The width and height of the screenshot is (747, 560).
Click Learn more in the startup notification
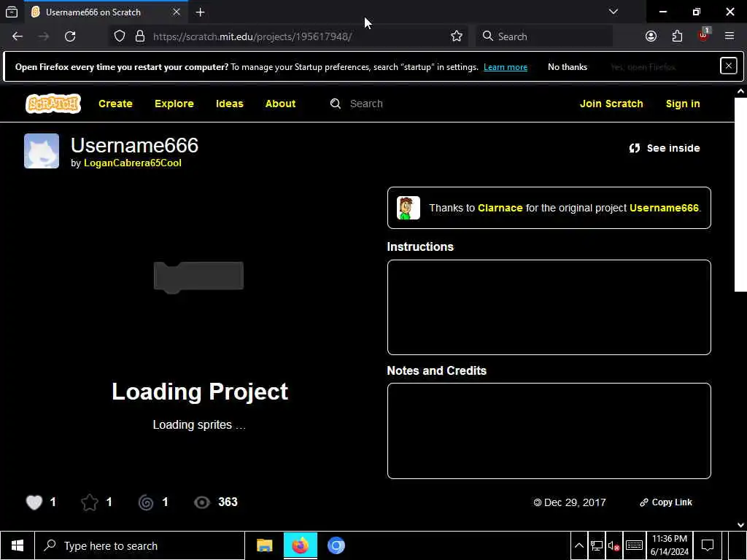[x=506, y=67]
